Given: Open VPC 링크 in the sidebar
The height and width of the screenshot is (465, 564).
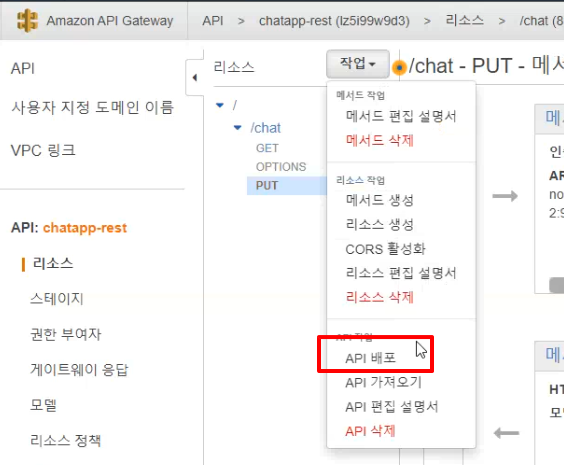Looking at the screenshot, I should (43, 150).
